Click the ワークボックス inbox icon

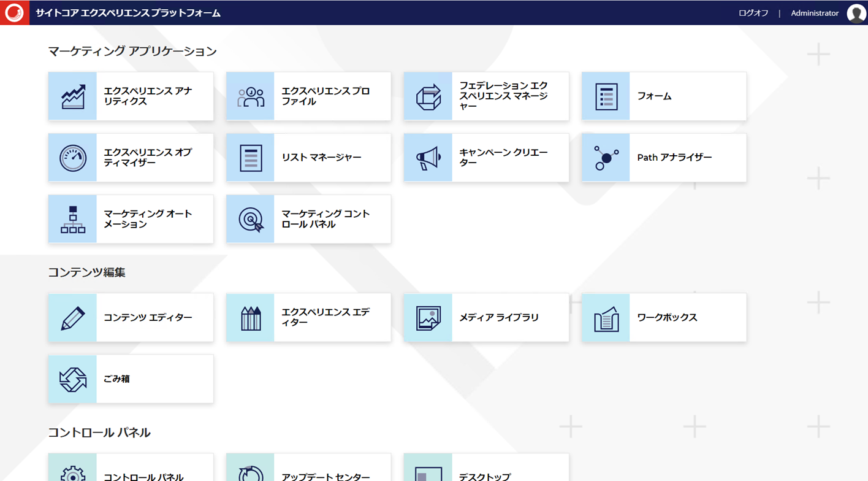[x=606, y=318]
